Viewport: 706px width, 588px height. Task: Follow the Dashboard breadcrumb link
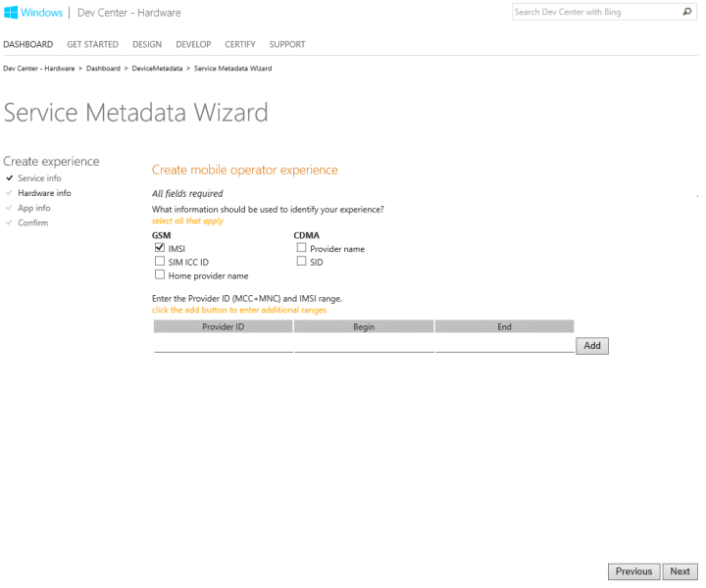(103, 69)
